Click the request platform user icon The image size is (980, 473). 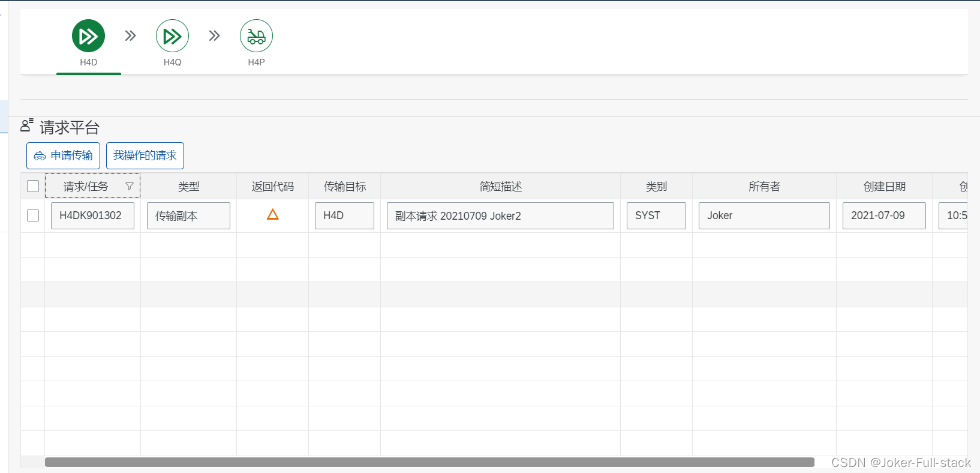(x=26, y=125)
